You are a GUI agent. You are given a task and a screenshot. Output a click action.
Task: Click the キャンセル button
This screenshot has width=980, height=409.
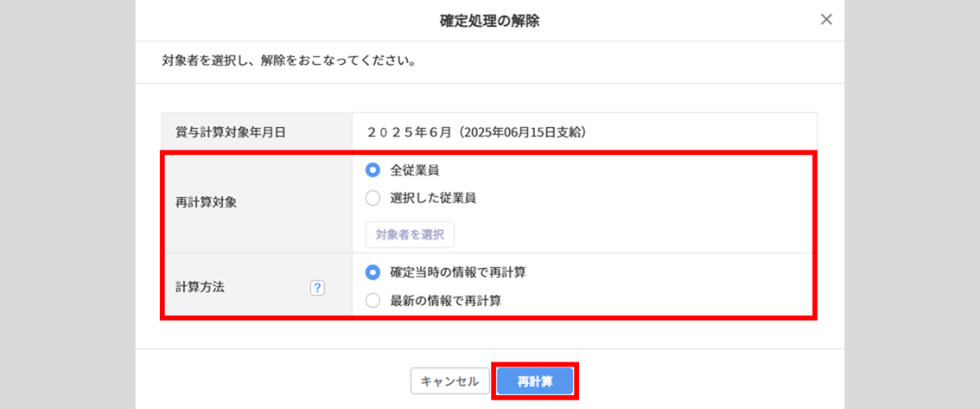449,381
